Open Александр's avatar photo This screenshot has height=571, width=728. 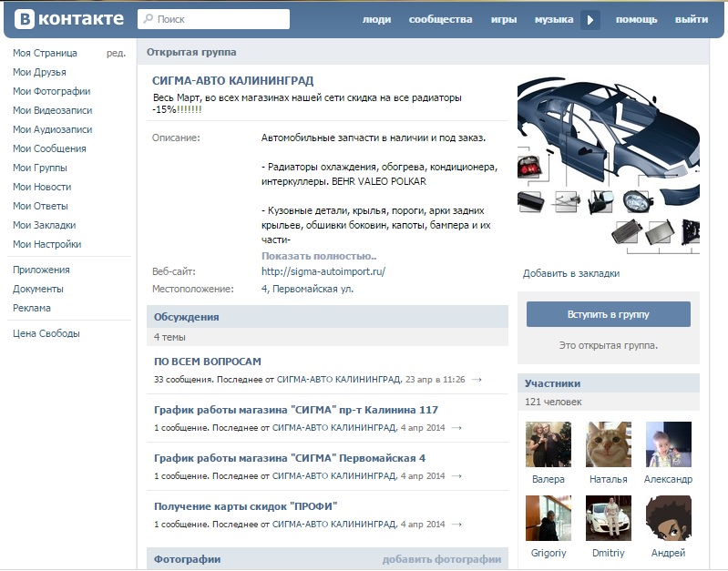[x=669, y=444]
